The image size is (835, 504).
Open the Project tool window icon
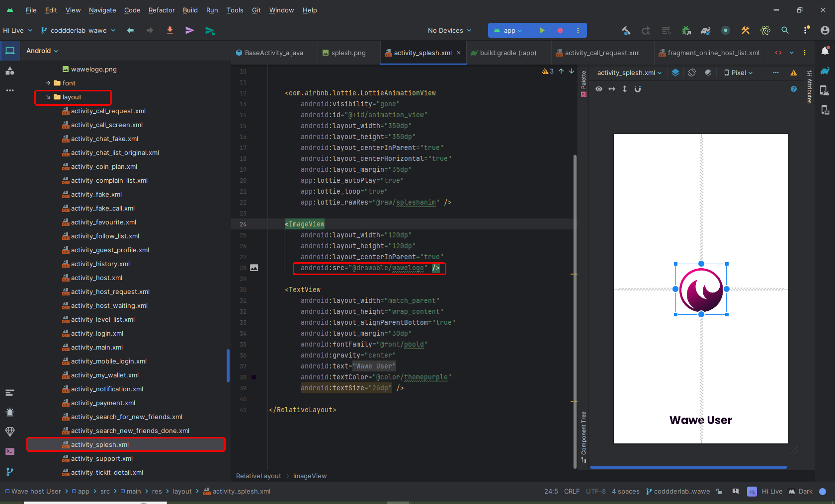pos(10,51)
